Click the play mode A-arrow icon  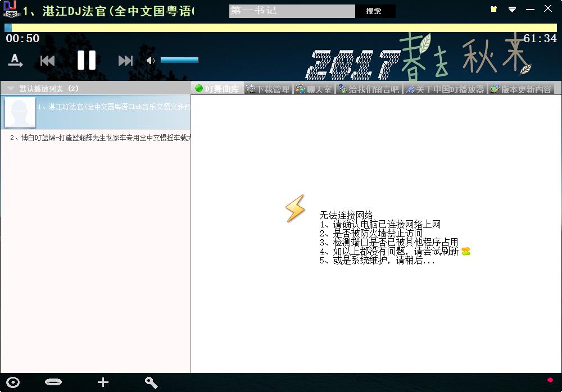coord(15,61)
